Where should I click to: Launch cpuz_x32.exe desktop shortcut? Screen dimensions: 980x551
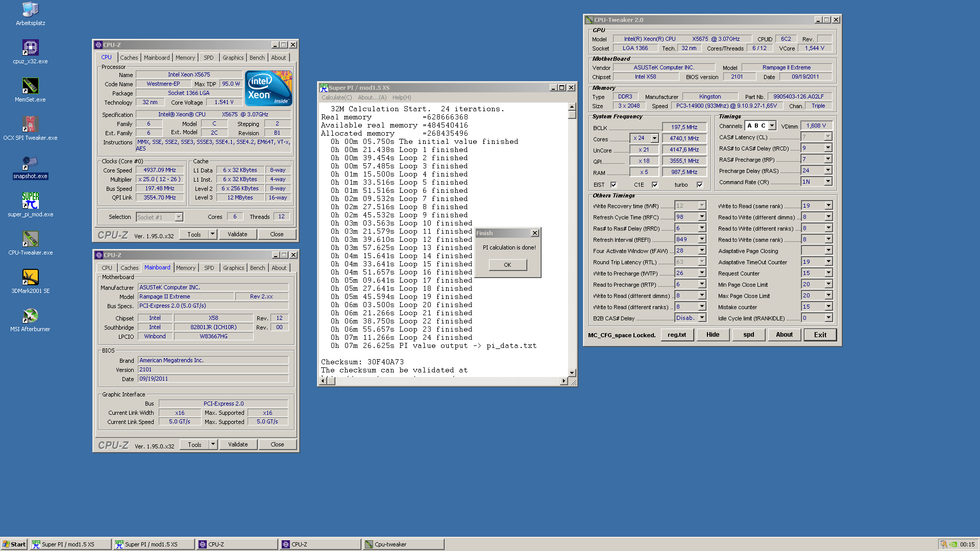(30, 52)
